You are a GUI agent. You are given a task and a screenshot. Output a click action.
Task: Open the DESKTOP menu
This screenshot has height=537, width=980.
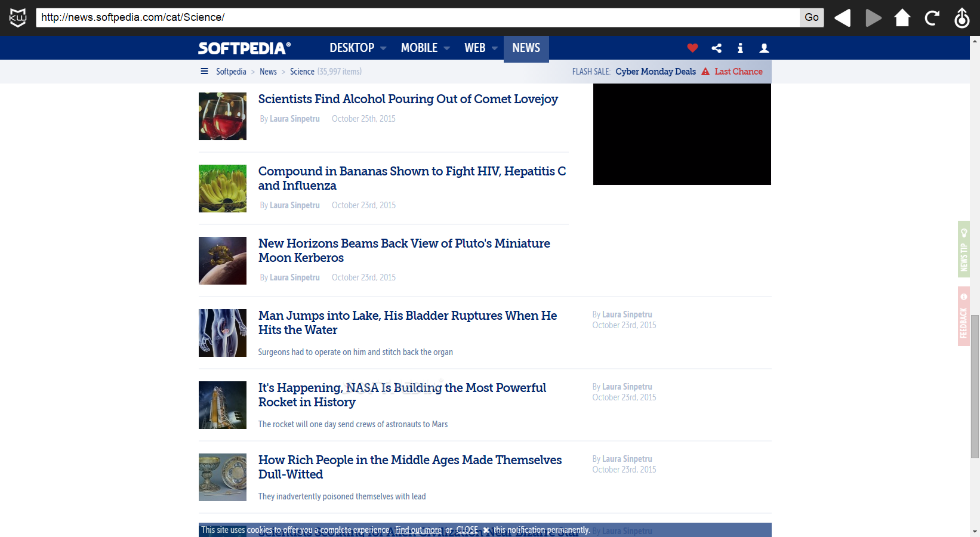tap(352, 48)
